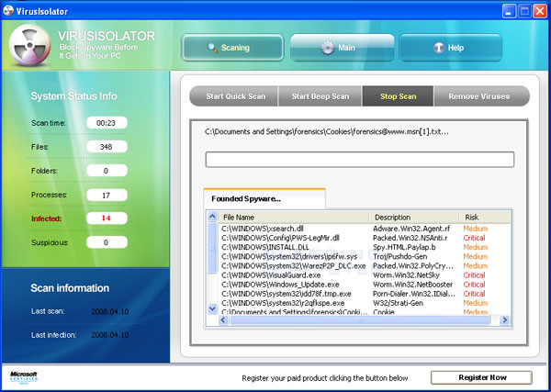Select the r2qfkspe.exe row
This screenshot has width=551, height=392.
point(365,303)
